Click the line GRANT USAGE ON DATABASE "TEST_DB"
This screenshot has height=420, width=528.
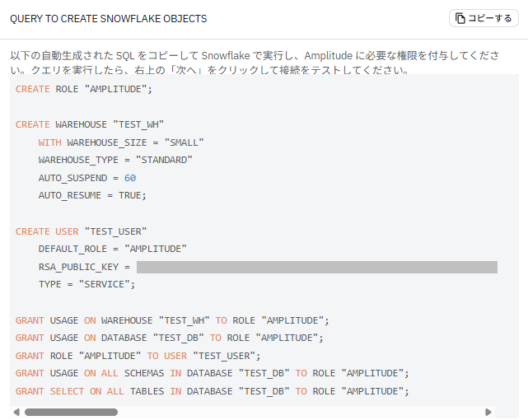[x=169, y=338]
